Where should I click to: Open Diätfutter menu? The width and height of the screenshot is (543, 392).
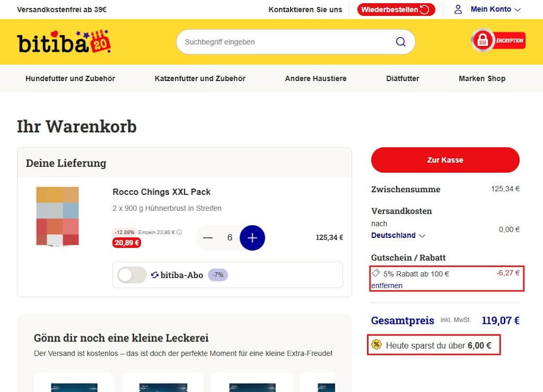coord(403,78)
